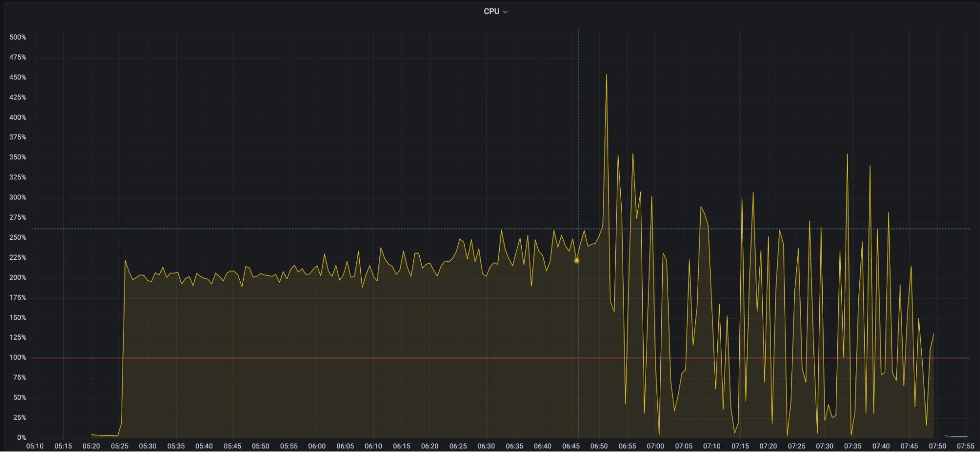Click the tallest CPU spike peak near 450%
The image size is (980, 452).
[606, 75]
